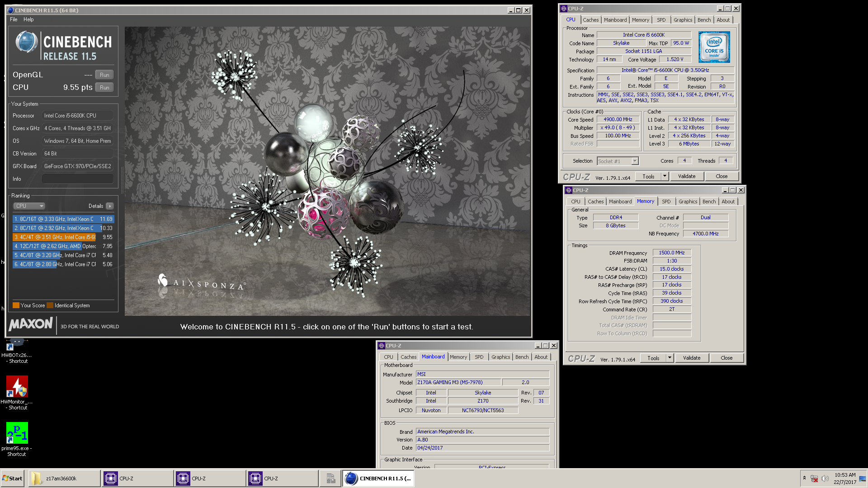Click Validate in Memory CPU-Z window

[691, 358]
